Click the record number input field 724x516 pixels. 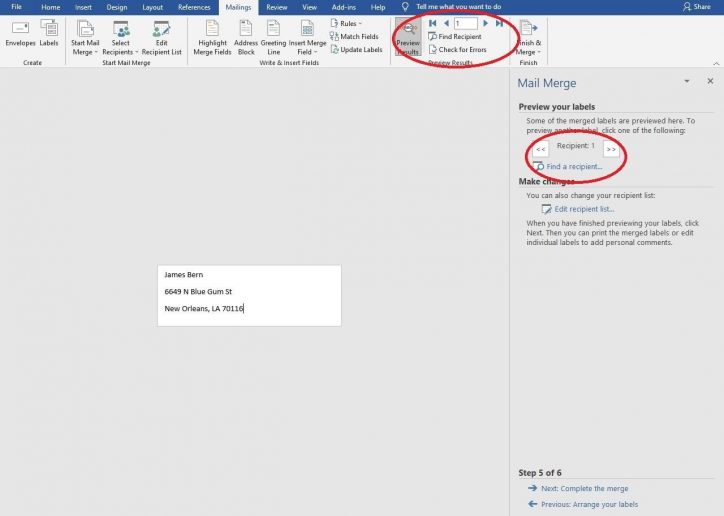point(465,23)
